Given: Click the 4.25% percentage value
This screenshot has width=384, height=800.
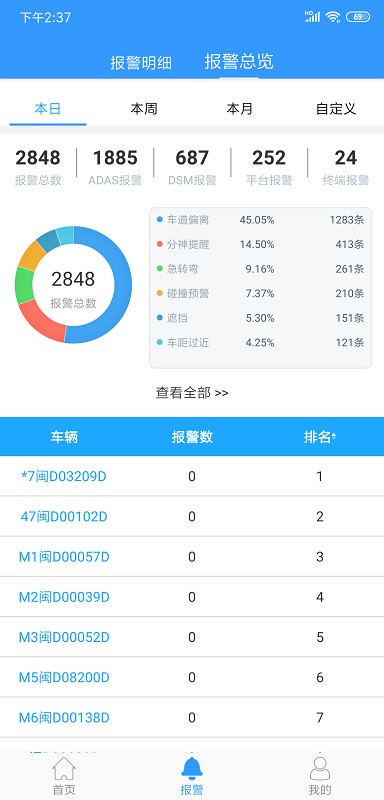Looking at the screenshot, I should coord(260,342).
